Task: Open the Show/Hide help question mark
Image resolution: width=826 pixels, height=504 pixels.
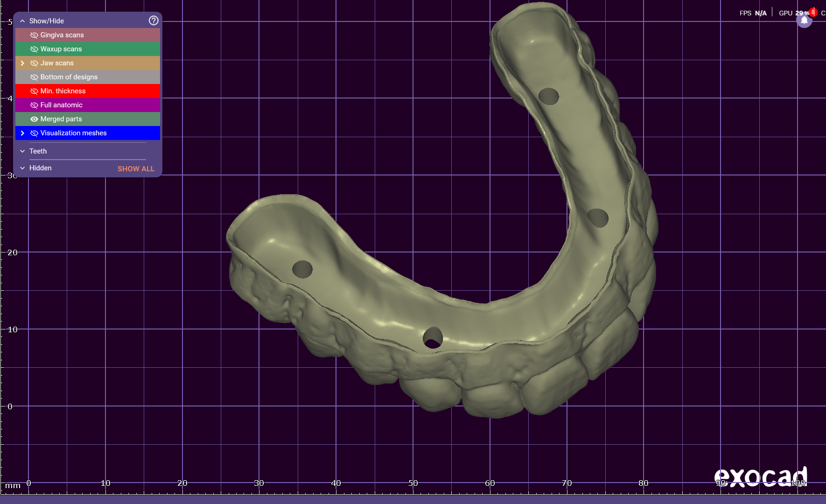Action: click(154, 21)
